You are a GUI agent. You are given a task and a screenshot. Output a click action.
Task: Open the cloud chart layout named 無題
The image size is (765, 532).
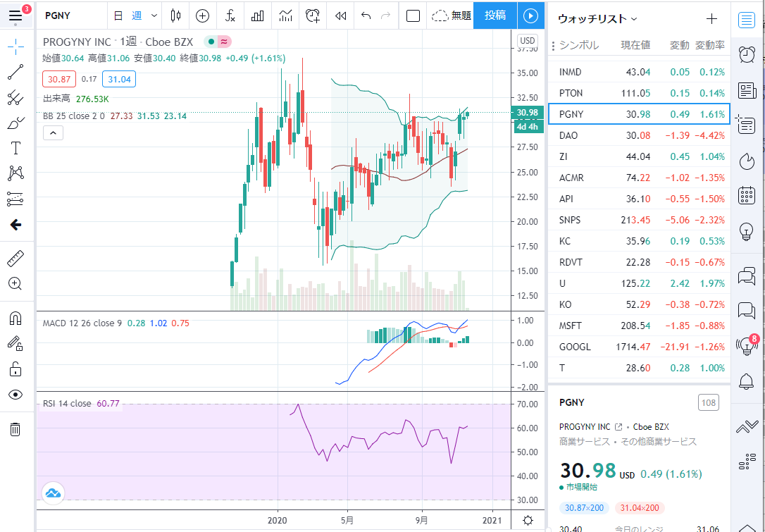[452, 16]
